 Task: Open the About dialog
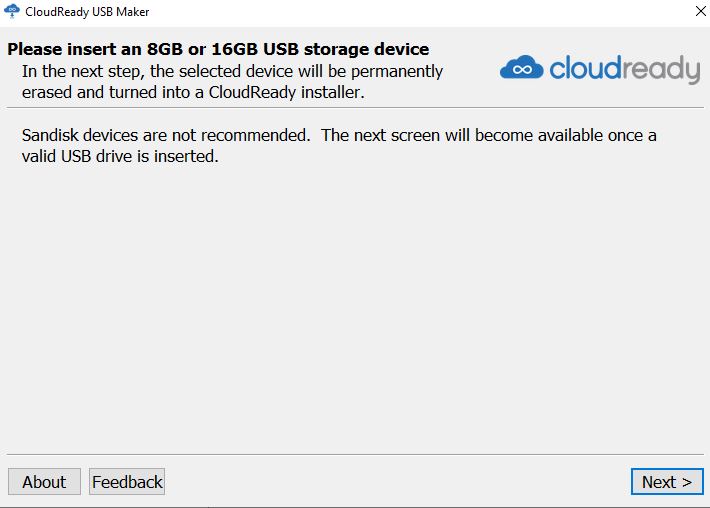44,482
